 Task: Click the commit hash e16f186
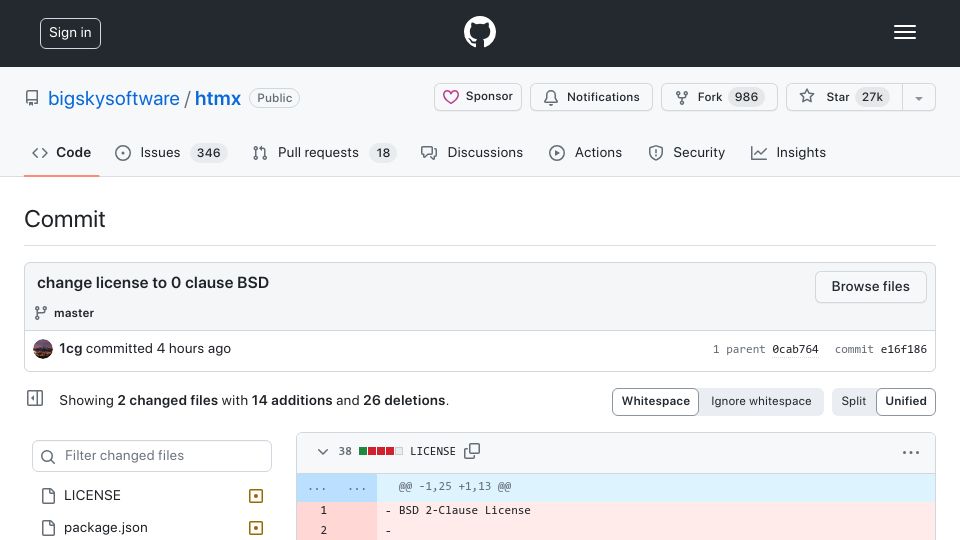pos(904,349)
